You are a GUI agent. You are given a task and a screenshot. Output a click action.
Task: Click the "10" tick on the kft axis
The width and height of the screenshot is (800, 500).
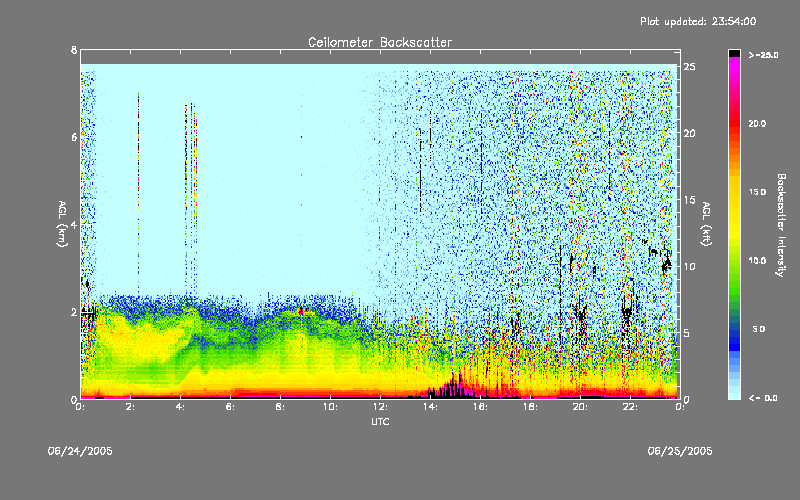(x=689, y=266)
